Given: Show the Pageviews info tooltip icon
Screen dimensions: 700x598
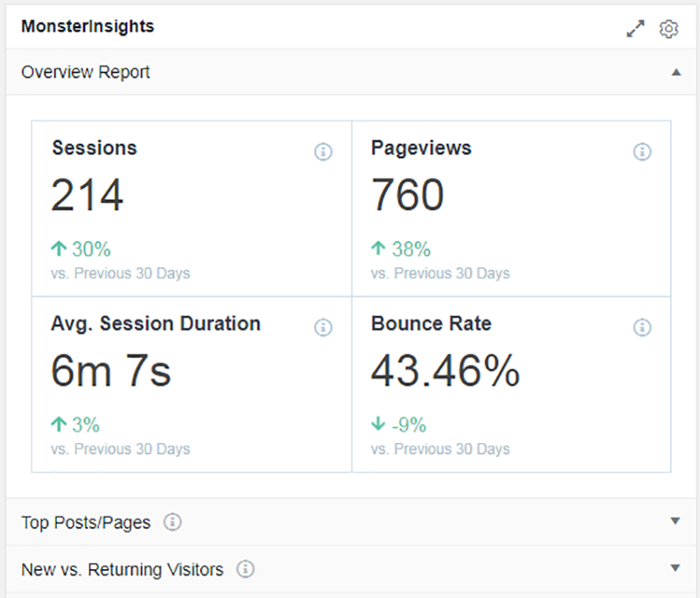Looking at the screenshot, I should pos(642,151).
